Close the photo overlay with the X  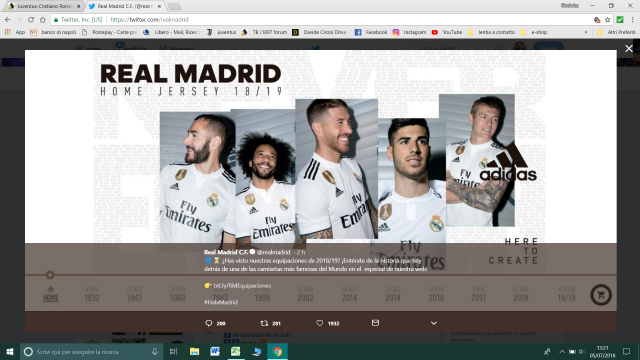pos(629,49)
